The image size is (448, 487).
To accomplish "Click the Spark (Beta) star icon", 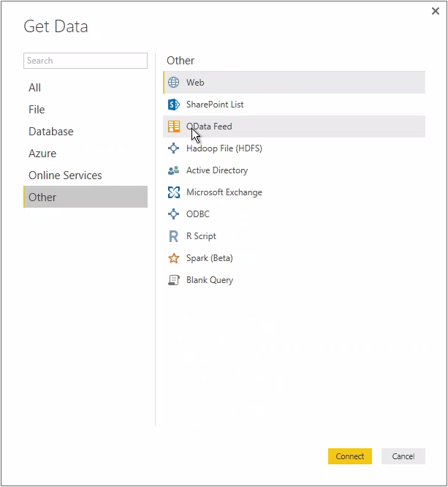I will pyautogui.click(x=173, y=258).
